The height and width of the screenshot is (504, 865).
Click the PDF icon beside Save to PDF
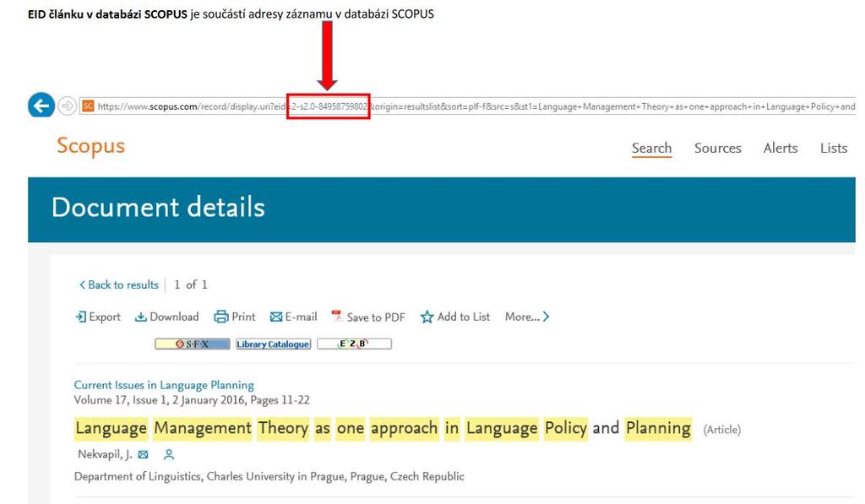[x=336, y=316]
